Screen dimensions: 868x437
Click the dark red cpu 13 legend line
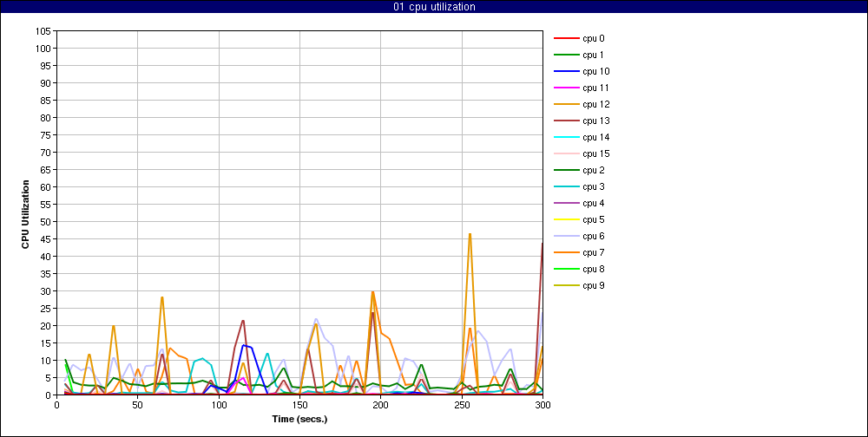click(566, 121)
